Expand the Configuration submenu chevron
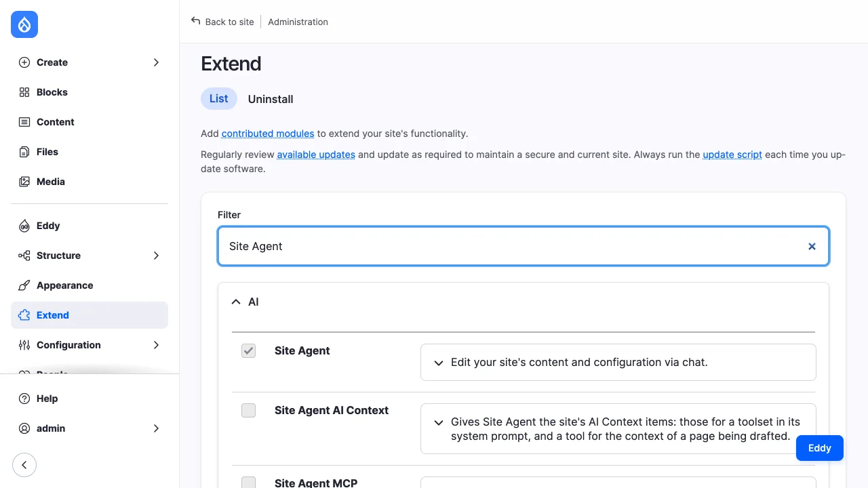 156,345
